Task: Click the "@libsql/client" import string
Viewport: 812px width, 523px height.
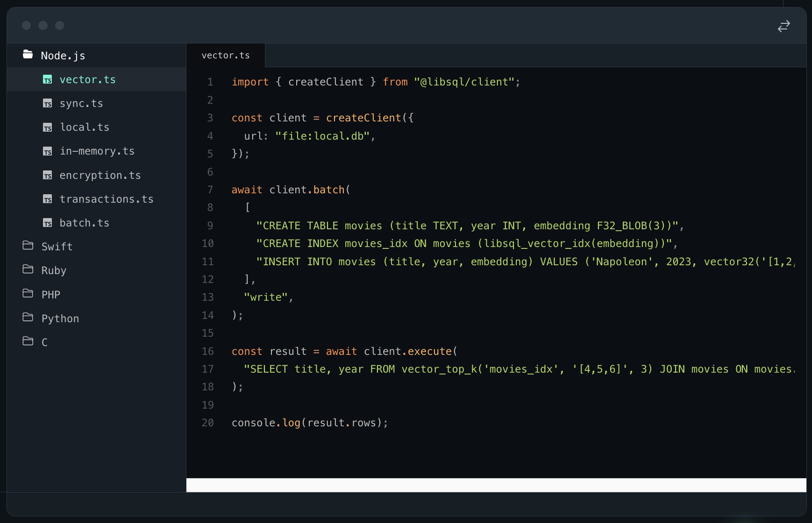Action: [x=464, y=82]
